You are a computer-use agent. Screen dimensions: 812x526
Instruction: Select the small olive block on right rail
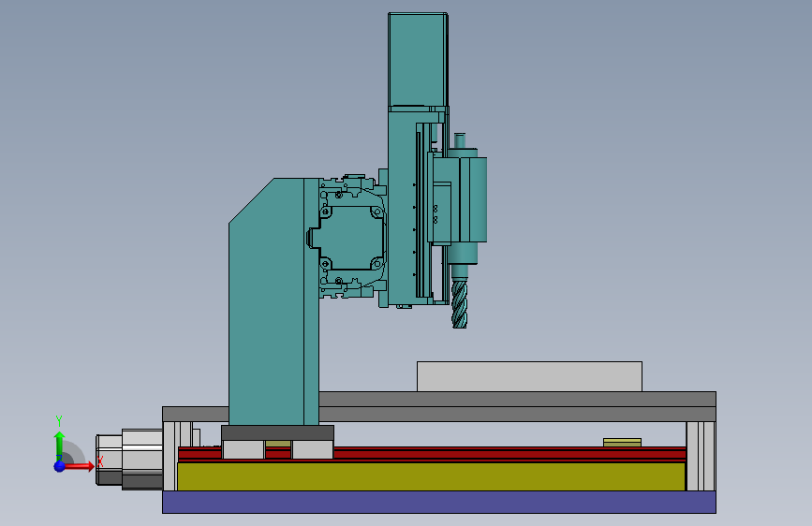tap(623, 443)
